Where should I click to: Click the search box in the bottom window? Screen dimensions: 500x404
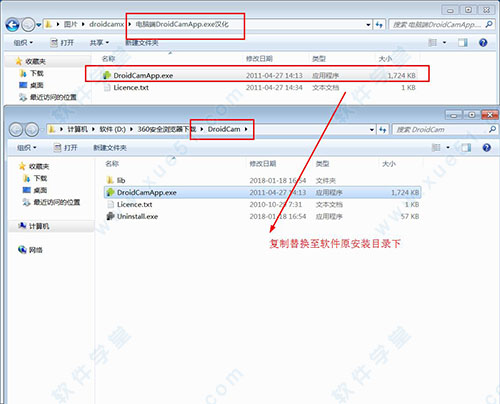click(x=441, y=130)
